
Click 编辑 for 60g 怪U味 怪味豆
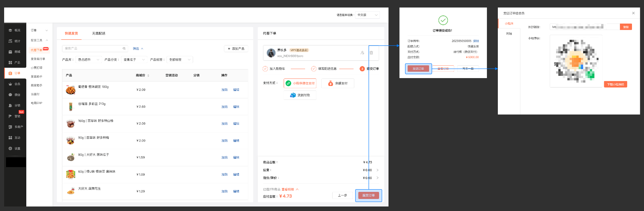236,175
